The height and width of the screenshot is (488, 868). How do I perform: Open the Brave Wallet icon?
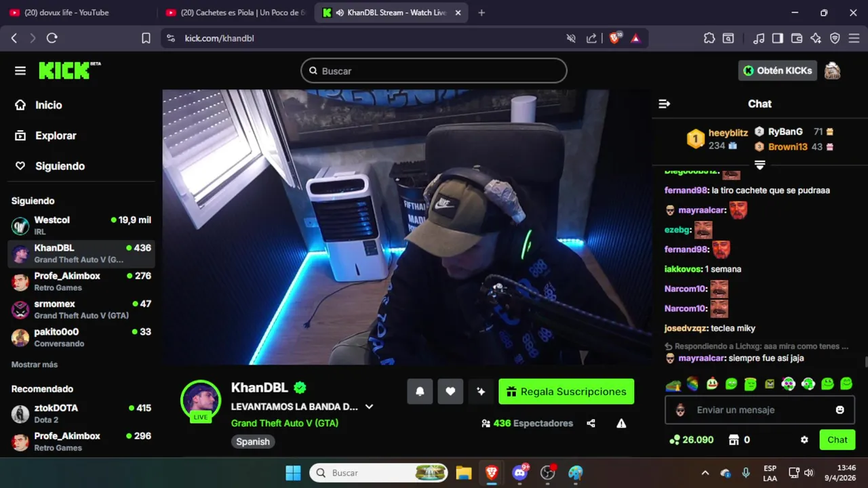[x=797, y=38]
